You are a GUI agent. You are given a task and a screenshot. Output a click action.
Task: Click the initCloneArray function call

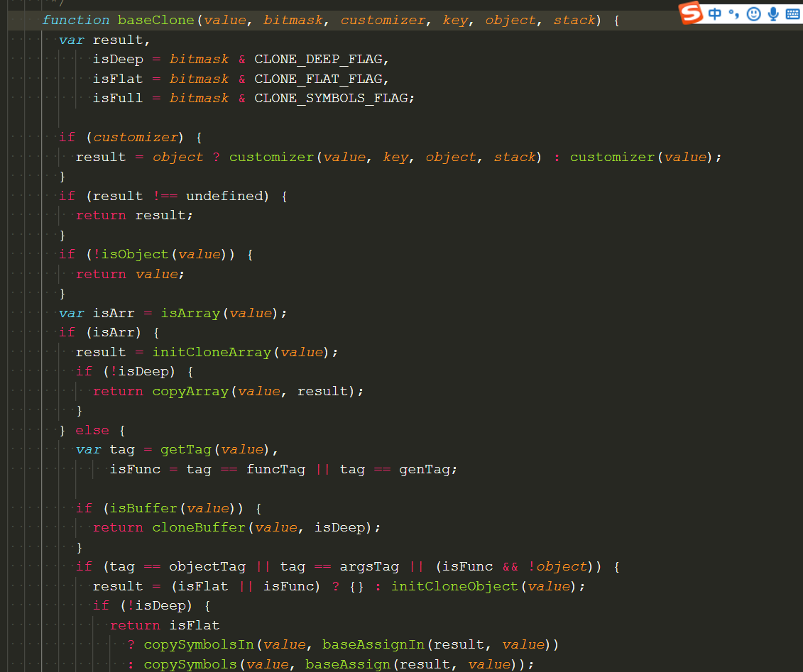click(212, 352)
